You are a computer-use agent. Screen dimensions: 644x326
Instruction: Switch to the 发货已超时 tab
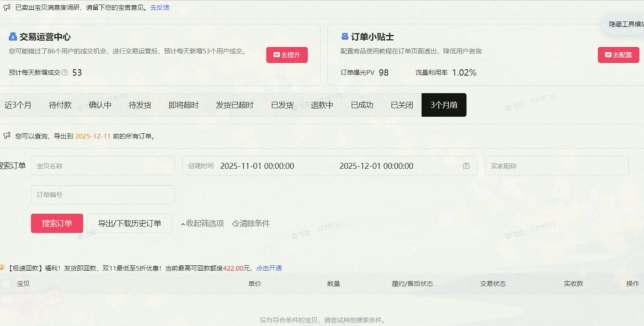tap(235, 105)
